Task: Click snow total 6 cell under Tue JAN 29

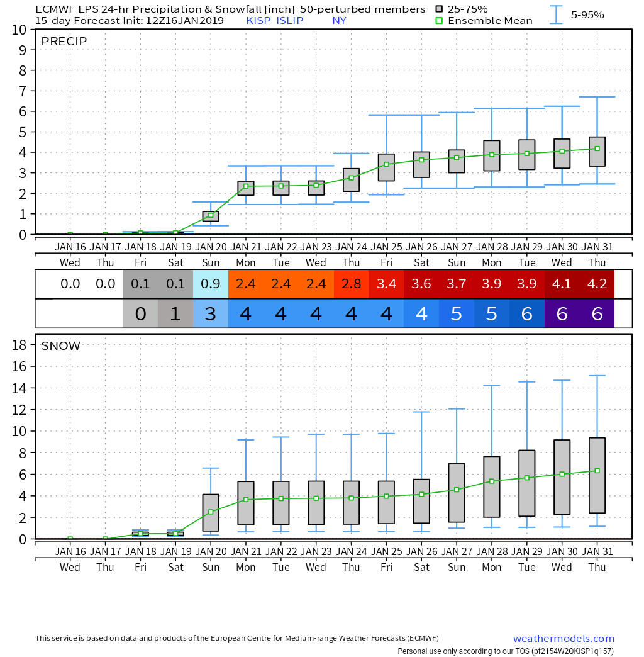Action: pos(527,313)
